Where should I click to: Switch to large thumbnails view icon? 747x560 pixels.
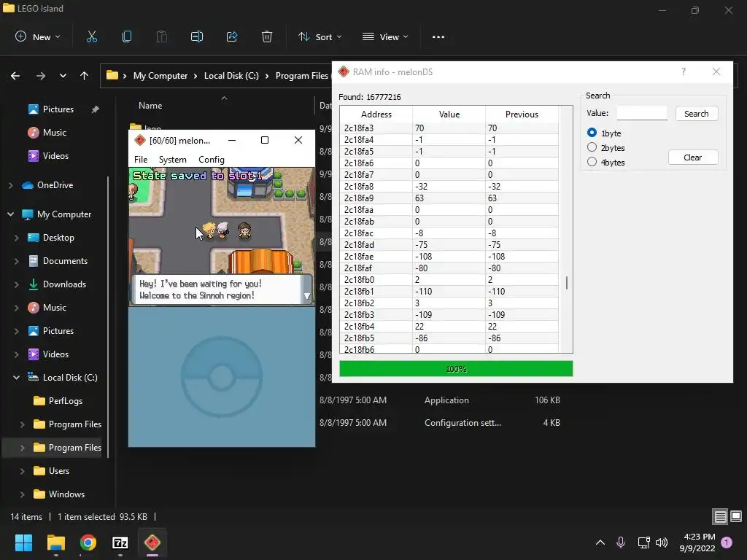pyautogui.click(x=736, y=517)
